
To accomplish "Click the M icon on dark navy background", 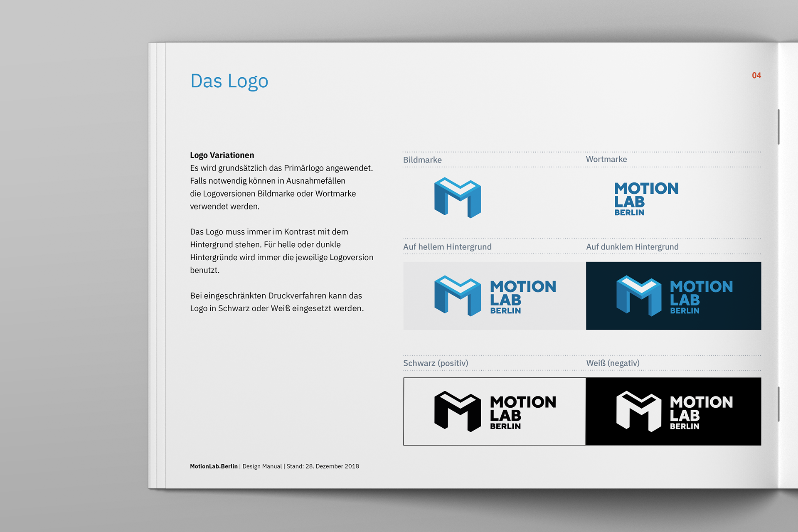I will click(x=639, y=296).
